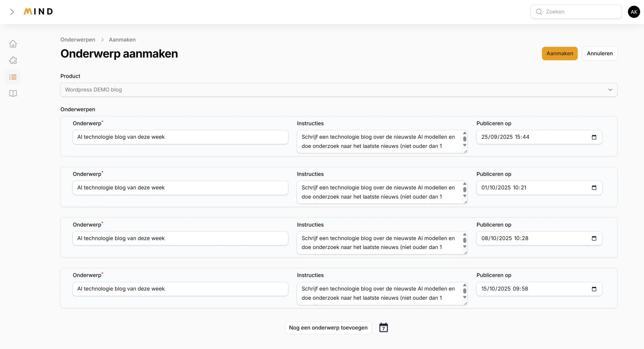Select the Aanmaken breadcrumb item

(122, 40)
